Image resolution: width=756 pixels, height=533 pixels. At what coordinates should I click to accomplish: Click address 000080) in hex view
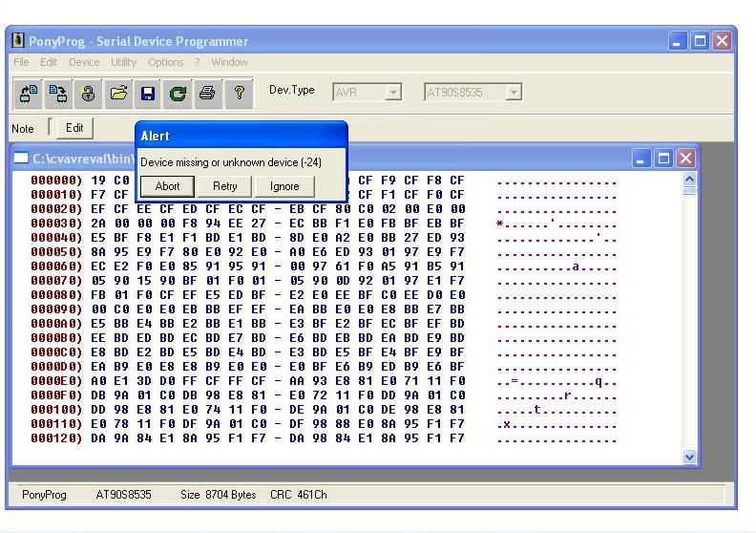pyautogui.click(x=56, y=295)
